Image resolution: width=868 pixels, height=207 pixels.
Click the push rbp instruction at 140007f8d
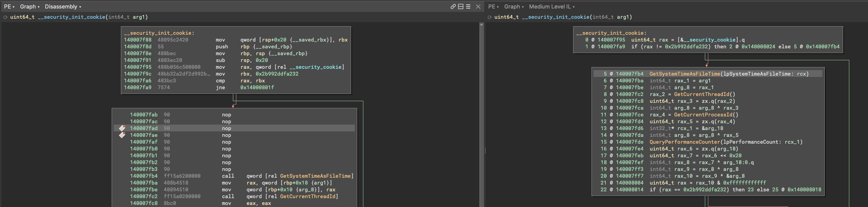pyautogui.click(x=254, y=47)
